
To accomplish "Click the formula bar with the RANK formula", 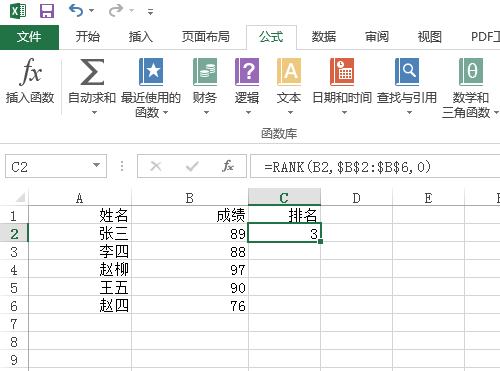I will pyautogui.click(x=375, y=166).
